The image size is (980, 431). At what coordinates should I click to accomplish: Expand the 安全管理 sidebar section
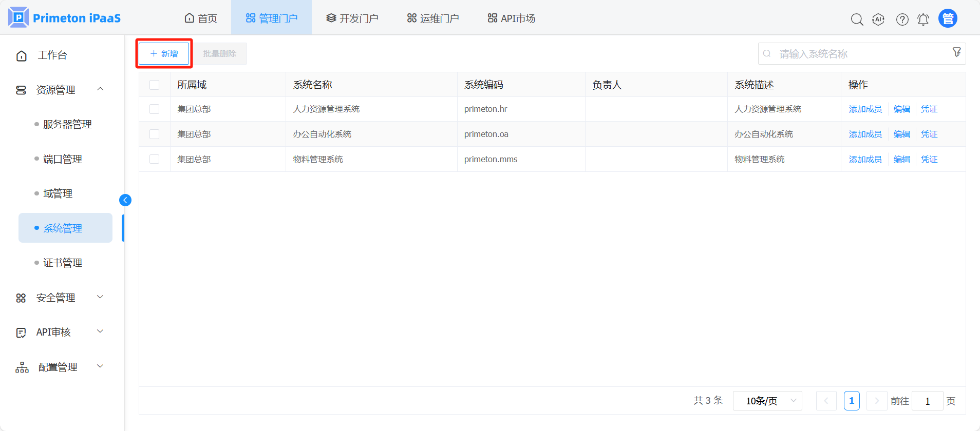click(x=61, y=298)
